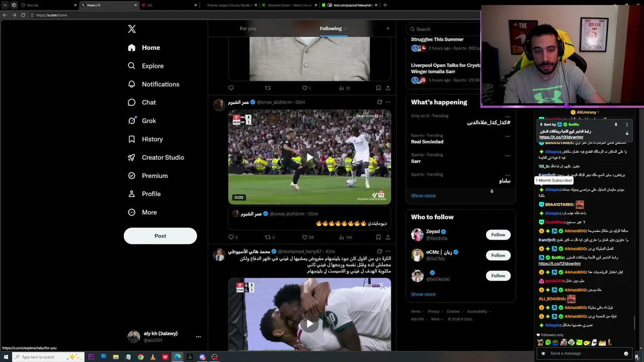Open Grok actions on omar_alshbrm post
This screenshot has width=644, height=362.
pyautogui.click(x=379, y=102)
